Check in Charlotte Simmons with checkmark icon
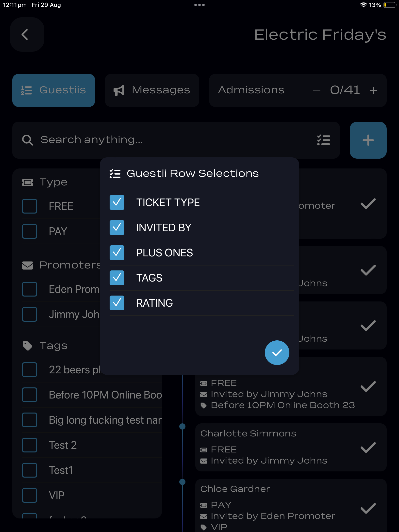 tap(368, 447)
